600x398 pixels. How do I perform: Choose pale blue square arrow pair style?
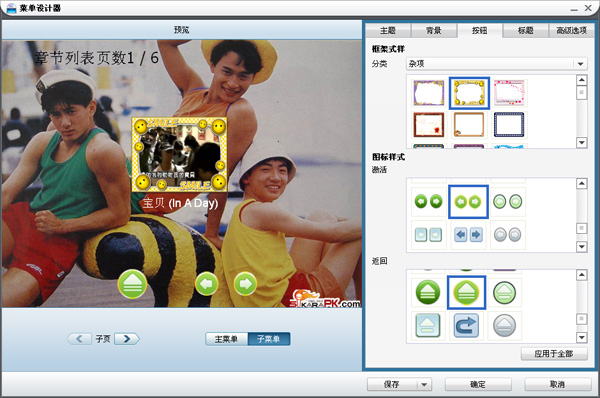pyautogui.click(x=428, y=235)
